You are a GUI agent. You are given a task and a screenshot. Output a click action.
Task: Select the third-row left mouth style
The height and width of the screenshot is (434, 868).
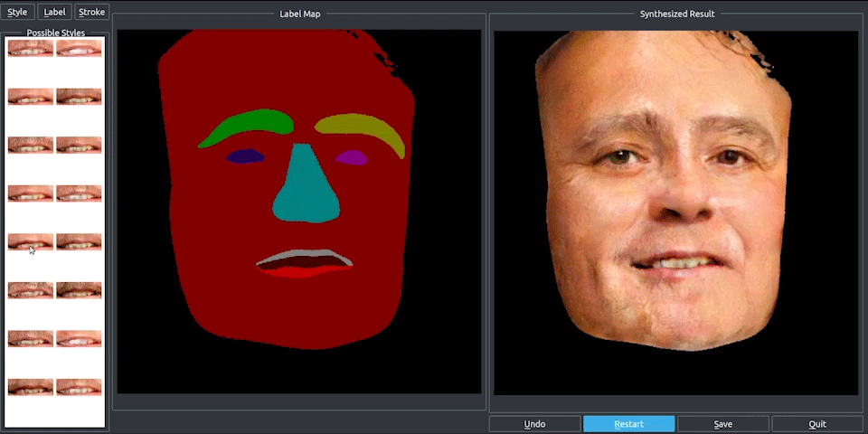tap(31, 145)
